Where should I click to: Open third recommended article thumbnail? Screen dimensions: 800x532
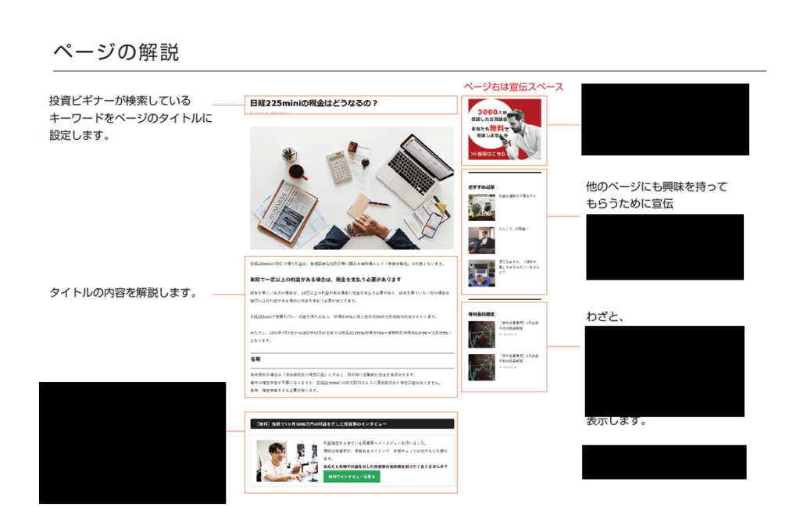click(x=481, y=273)
